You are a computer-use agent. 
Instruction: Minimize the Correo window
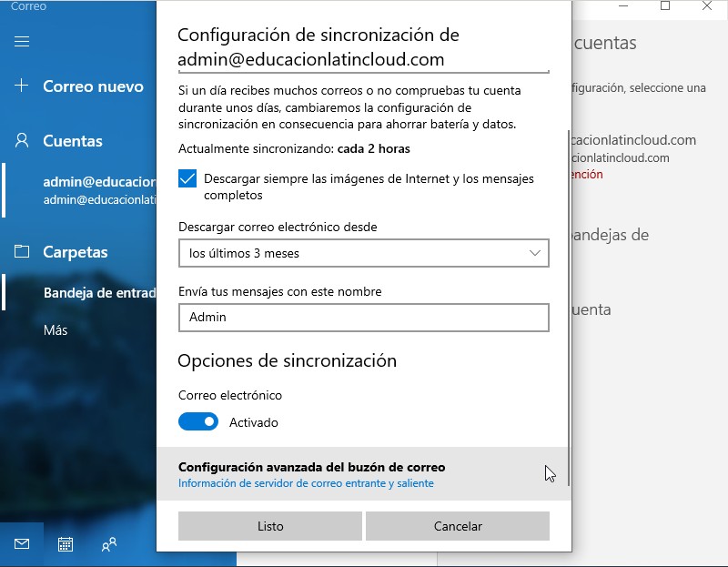click(x=623, y=5)
